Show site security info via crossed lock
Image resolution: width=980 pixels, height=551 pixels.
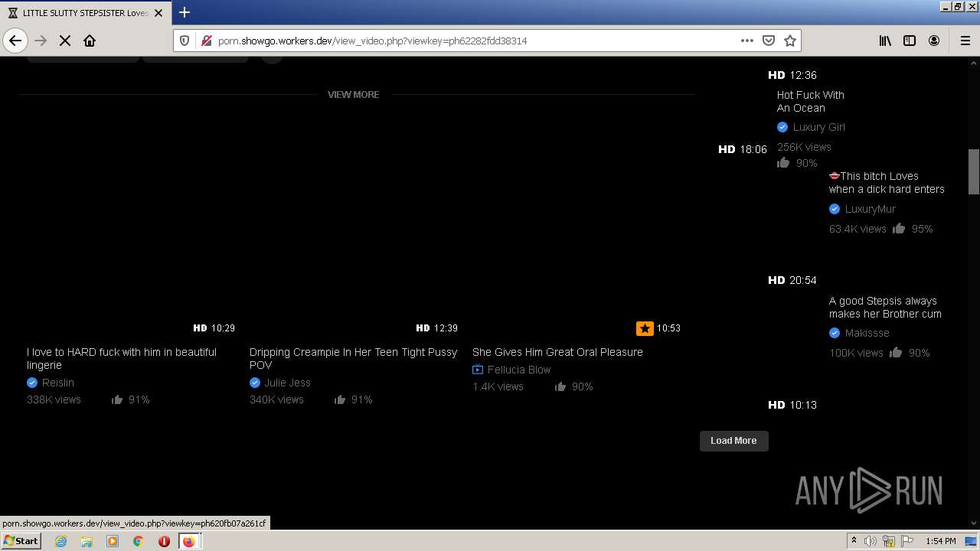click(x=206, y=41)
